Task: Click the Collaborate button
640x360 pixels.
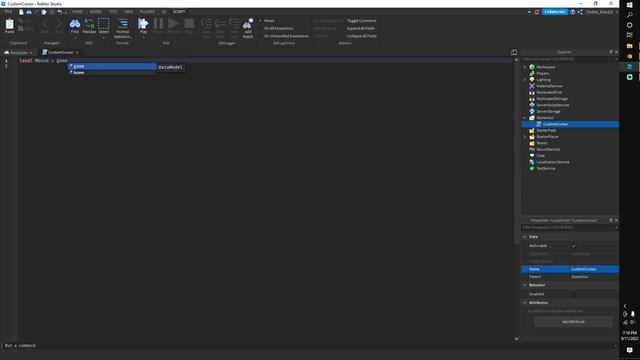Action: (555, 12)
